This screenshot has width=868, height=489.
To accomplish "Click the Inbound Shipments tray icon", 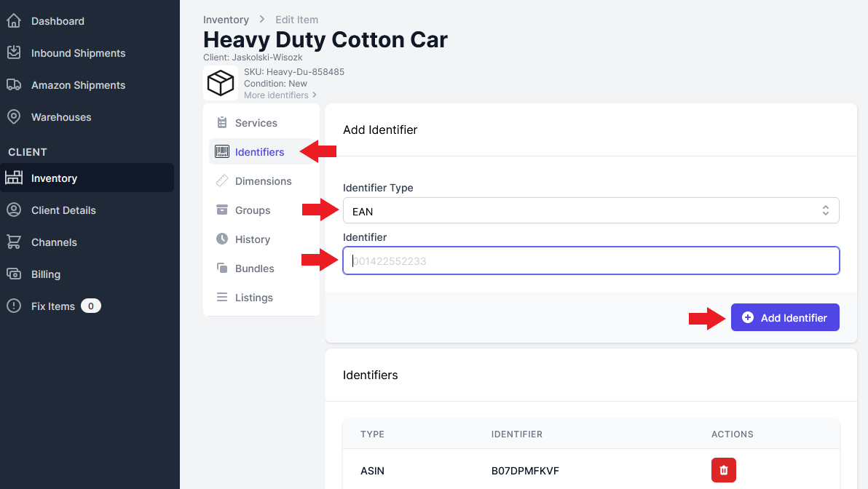I will coord(14,53).
